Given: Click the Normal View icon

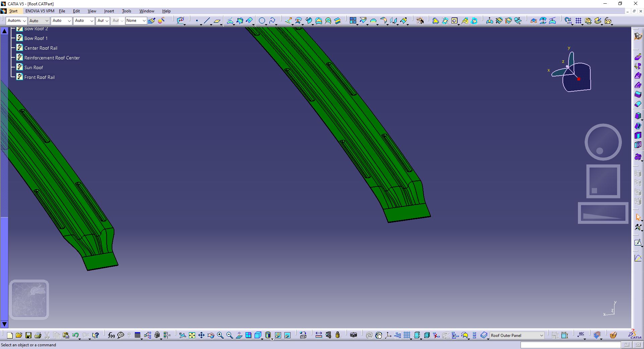Looking at the screenshot, I should click(239, 335).
